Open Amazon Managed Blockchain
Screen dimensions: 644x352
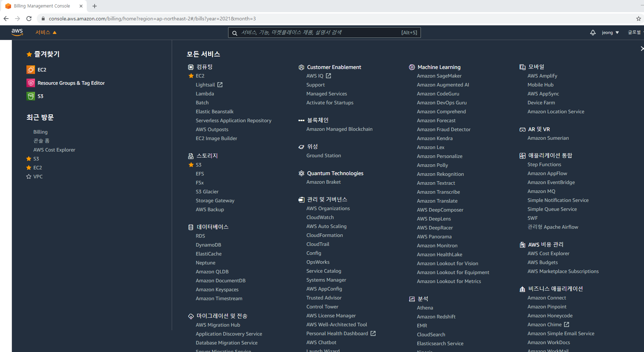coord(339,129)
